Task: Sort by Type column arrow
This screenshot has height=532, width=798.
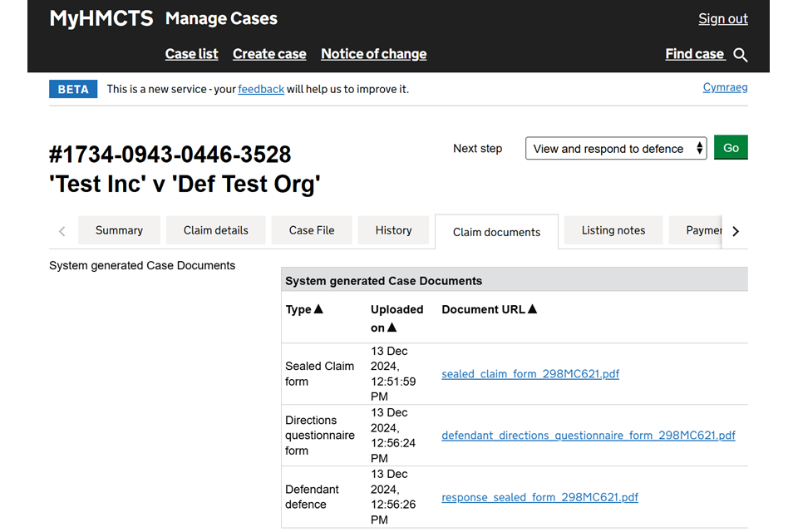Action: coord(318,309)
